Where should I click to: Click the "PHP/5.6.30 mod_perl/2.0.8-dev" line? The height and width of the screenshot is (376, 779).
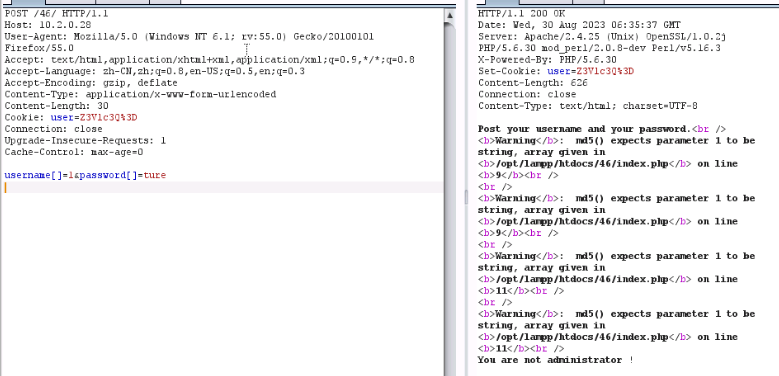[x=599, y=48]
